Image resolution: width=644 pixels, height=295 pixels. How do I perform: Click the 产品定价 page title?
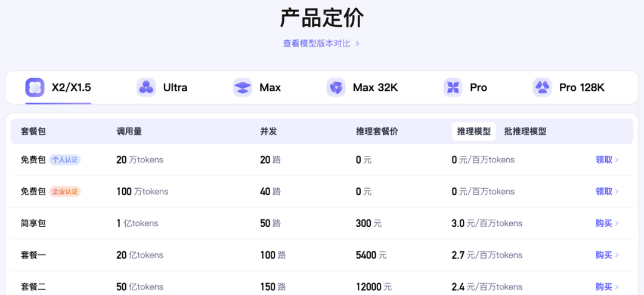(321, 18)
